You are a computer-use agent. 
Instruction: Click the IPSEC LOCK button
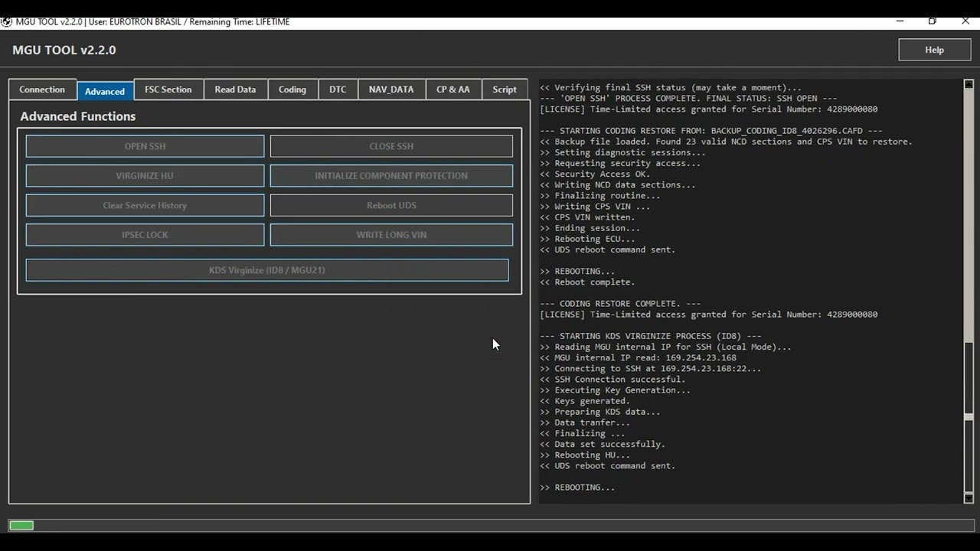(x=145, y=235)
